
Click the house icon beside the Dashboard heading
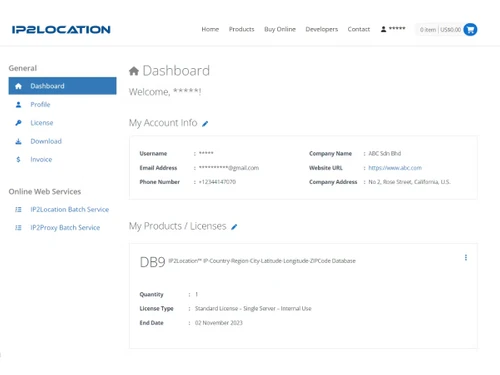pos(134,71)
